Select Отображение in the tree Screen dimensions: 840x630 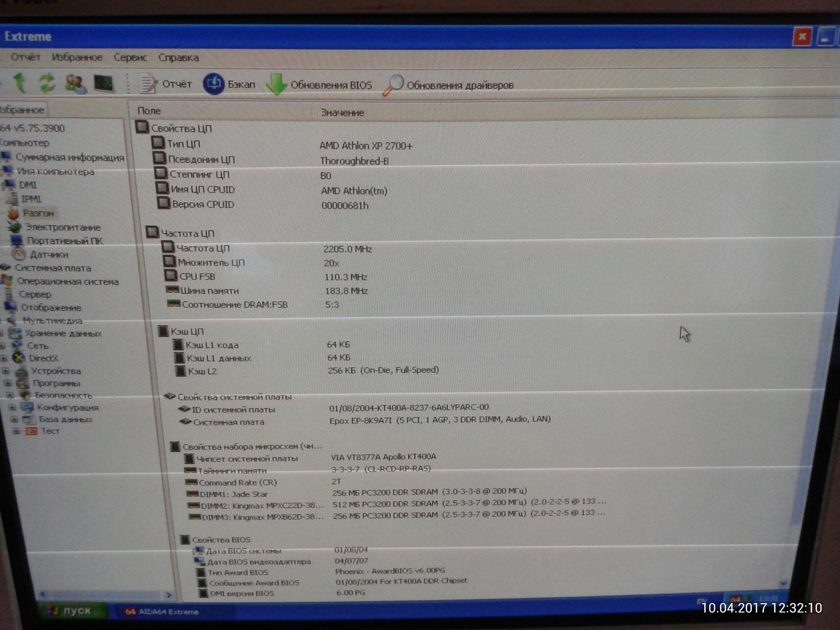click(x=51, y=308)
